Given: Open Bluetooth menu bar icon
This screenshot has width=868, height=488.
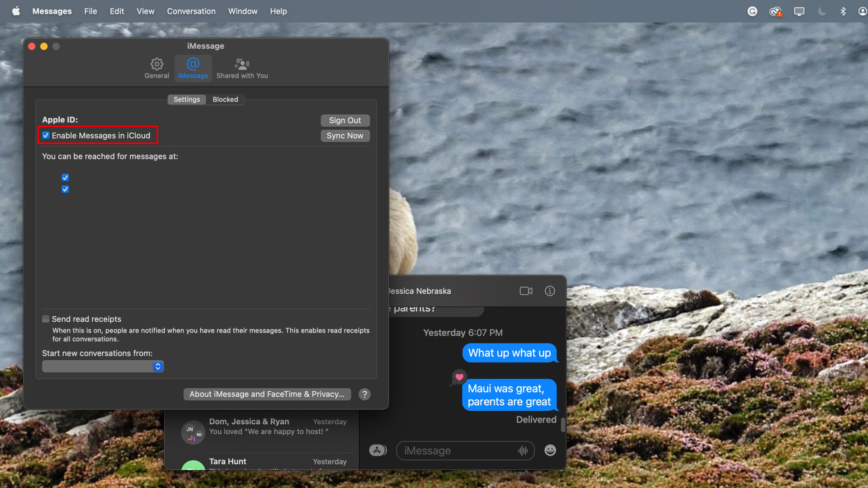Looking at the screenshot, I should click(843, 11).
